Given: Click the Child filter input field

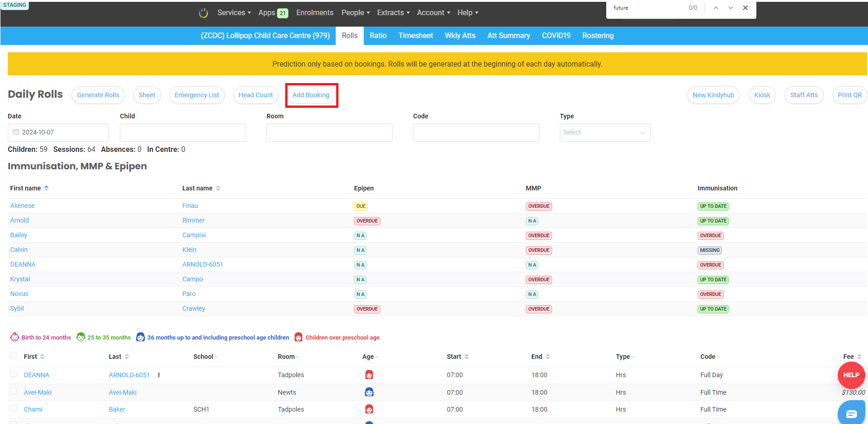Looking at the screenshot, I should point(183,133).
